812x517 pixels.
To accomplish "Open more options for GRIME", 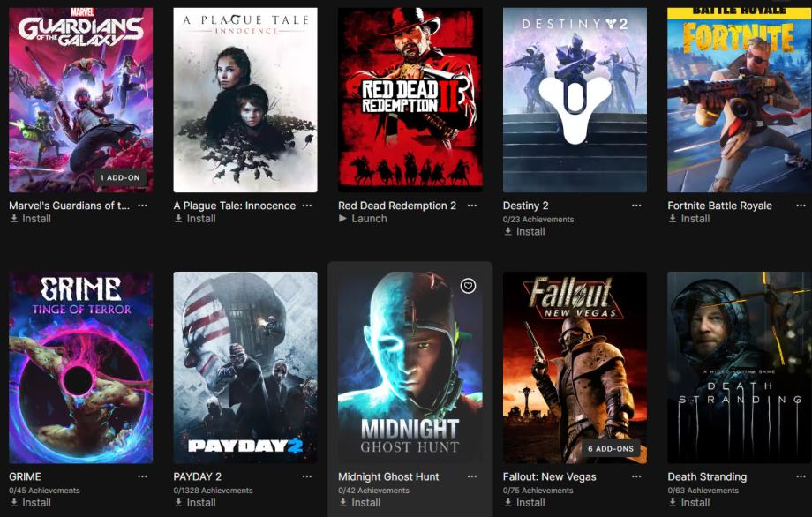I will coord(142,476).
